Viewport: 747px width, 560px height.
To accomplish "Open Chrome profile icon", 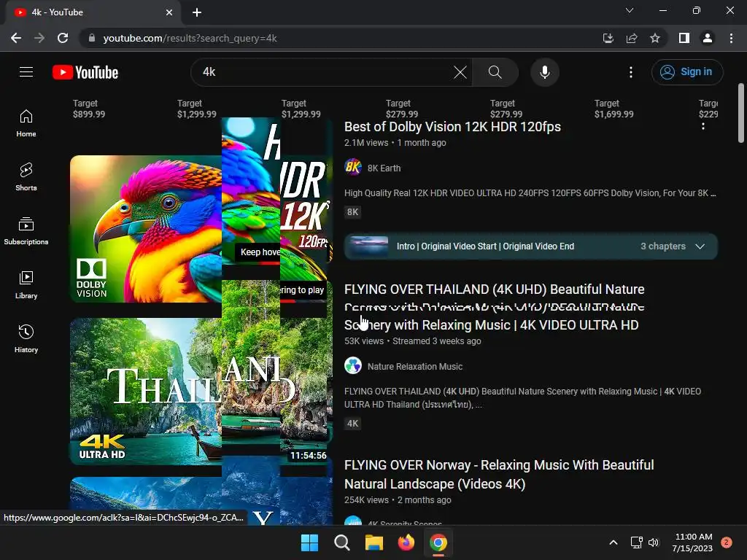I will click(708, 38).
